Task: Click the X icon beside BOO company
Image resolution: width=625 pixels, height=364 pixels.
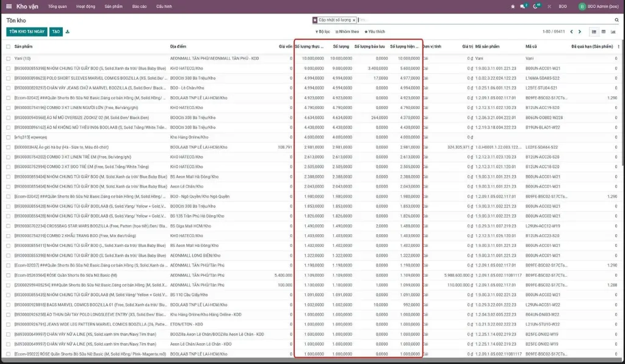Action: [x=549, y=6]
